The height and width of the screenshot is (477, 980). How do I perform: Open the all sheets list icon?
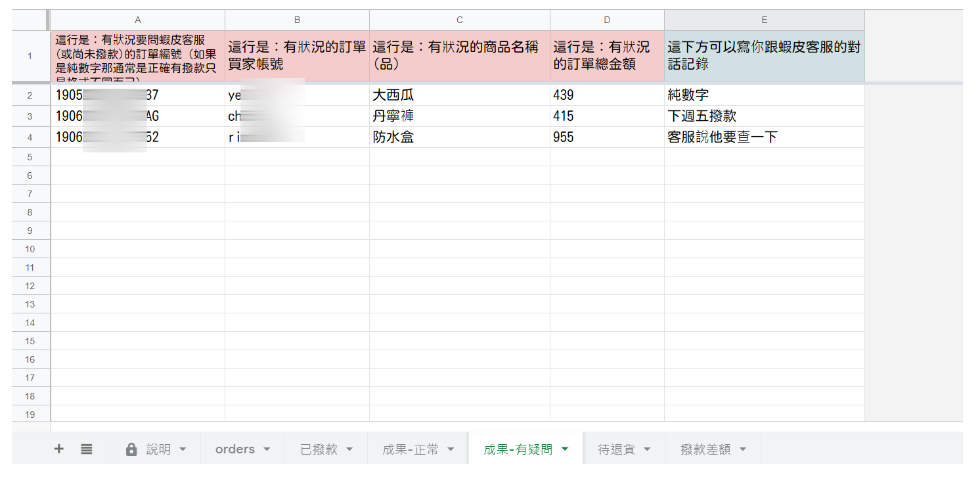pyautogui.click(x=87, y=449)
